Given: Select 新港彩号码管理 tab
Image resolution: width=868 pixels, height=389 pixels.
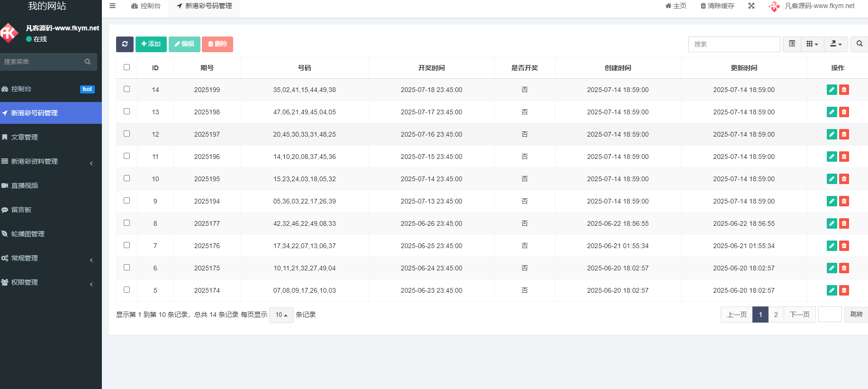Looking at the screenshot, I should tap(204, 6).
